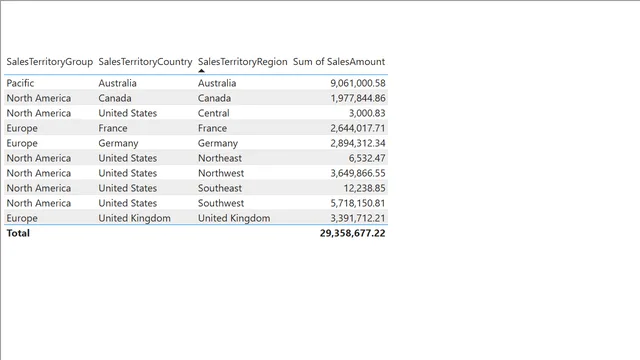The width and height of the screenshot is (640, 360).
Task: Select the Southeast region cell
Action: coord(220,188)
